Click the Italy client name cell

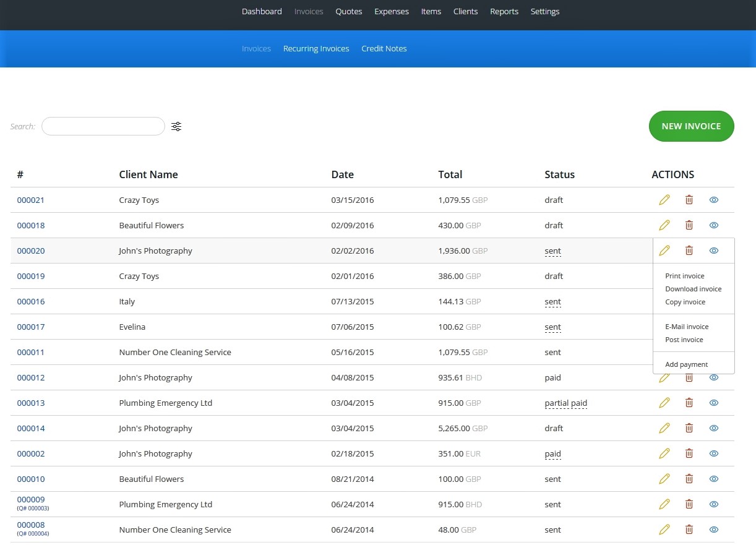(127, 301)
